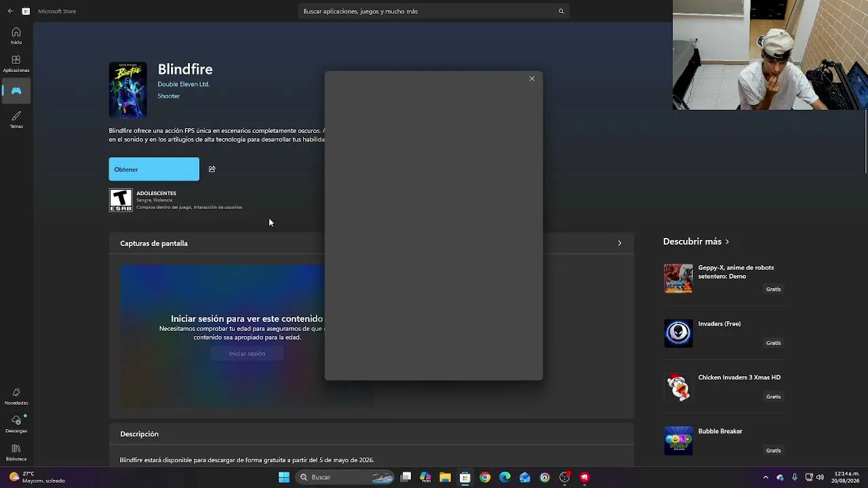Viewport: 868px width, 488px height.
Task: Click the Geppy-X, anime de robots title
Action: pyautogui.click(x=736, y=272)
